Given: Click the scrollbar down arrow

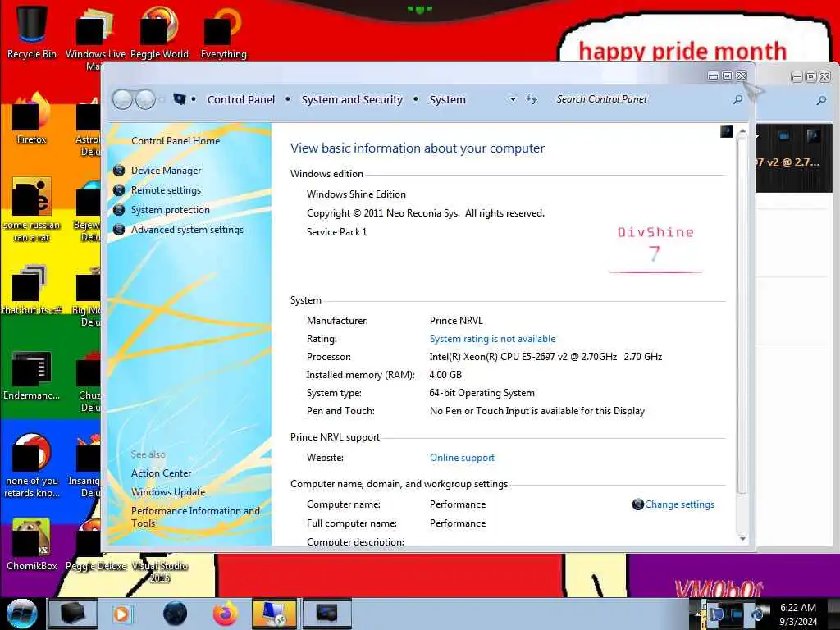Looking at the screenshot, I should pos(742,538).
